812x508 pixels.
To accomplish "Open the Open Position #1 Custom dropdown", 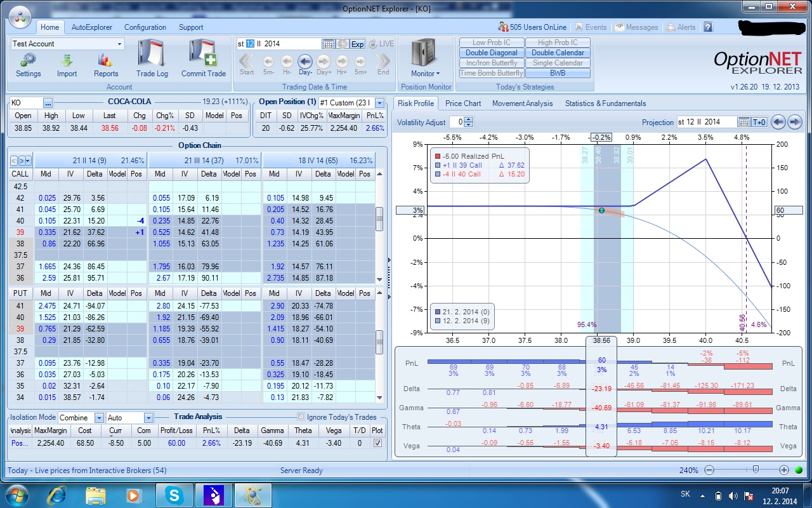I will 379,103.
